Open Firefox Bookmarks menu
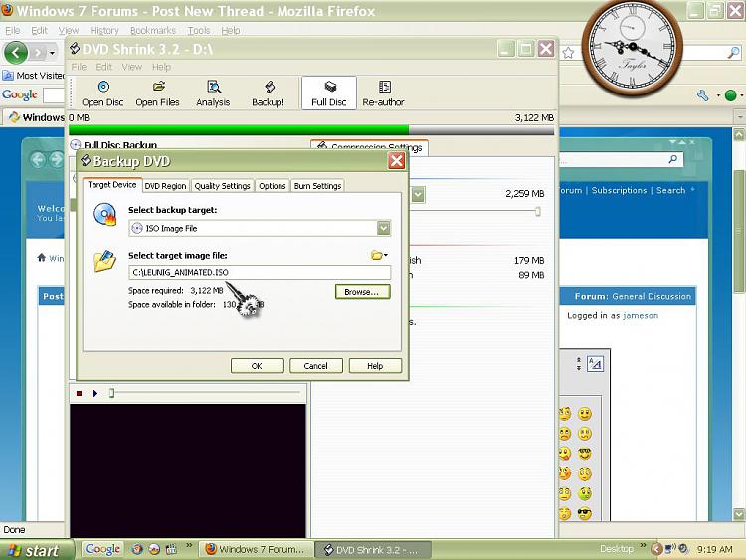746x560 pixels. click(153, 31)
